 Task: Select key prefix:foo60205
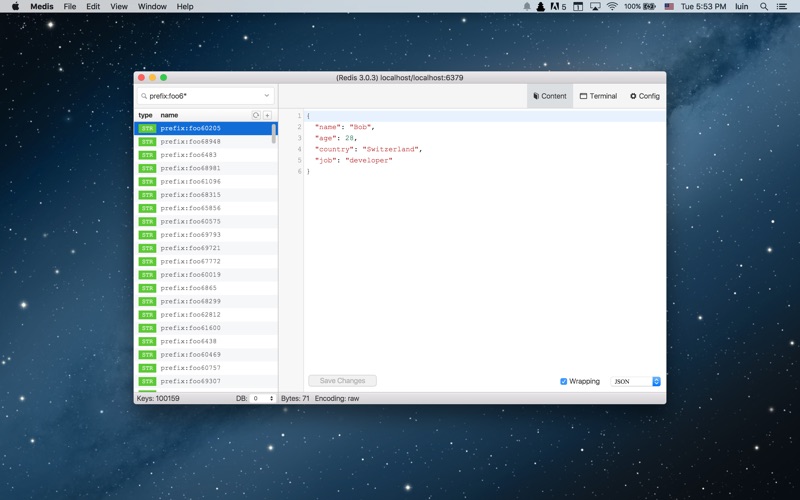(x=206, y=128)
